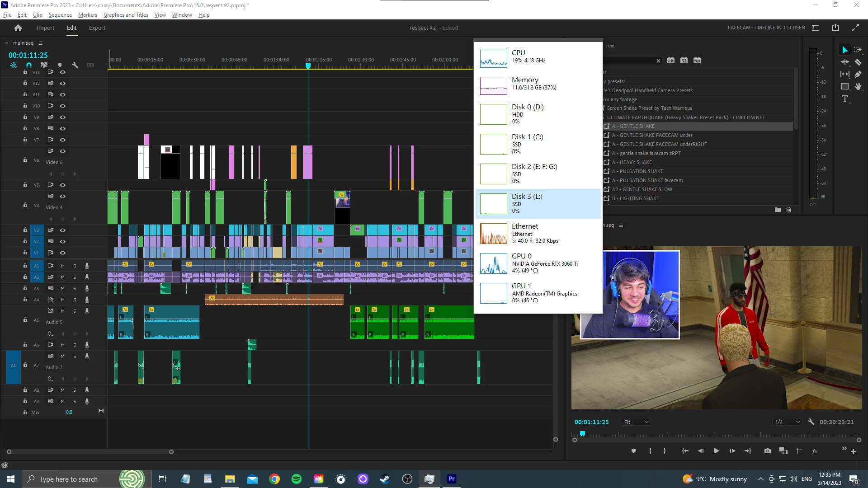The width and height of the screenshot is (868, 488).
Task: Select the Hand tool
Action: tap(858, 86)
